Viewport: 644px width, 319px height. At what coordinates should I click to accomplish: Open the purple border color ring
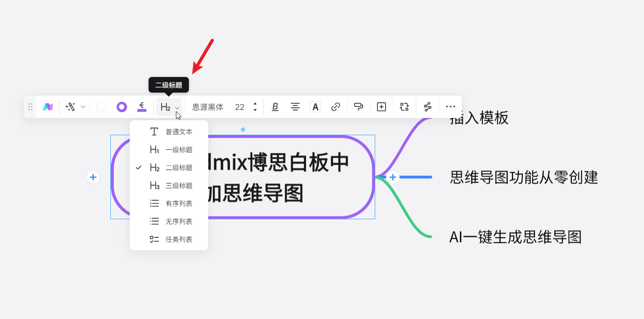tap(122, 107)
